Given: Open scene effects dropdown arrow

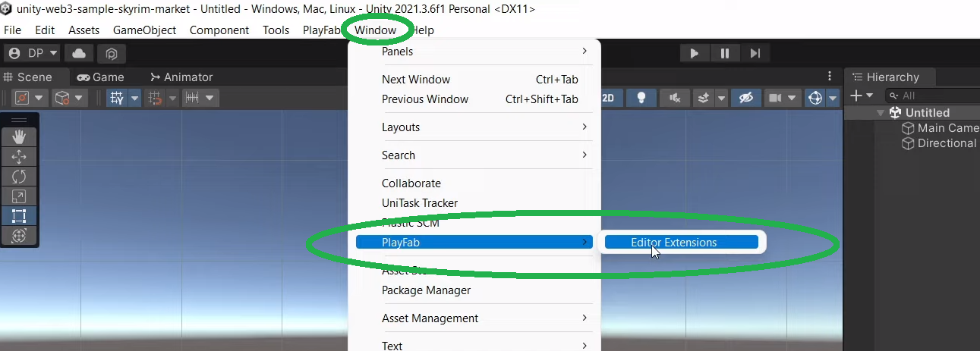Looking at the screenshot, I should coord(721,98).
